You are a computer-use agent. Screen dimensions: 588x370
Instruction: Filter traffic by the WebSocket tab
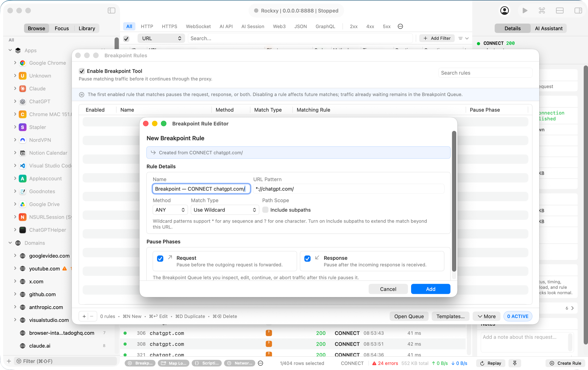click(198, 26)
